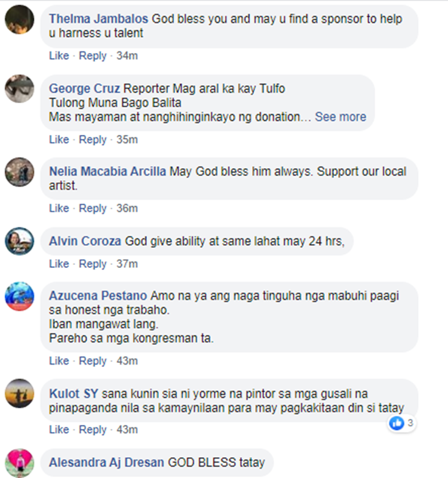The image size is (448, 478).
Task: Click Kulot SY's sunset avatar
Action: pyautogui.click(x=20, y=393)
